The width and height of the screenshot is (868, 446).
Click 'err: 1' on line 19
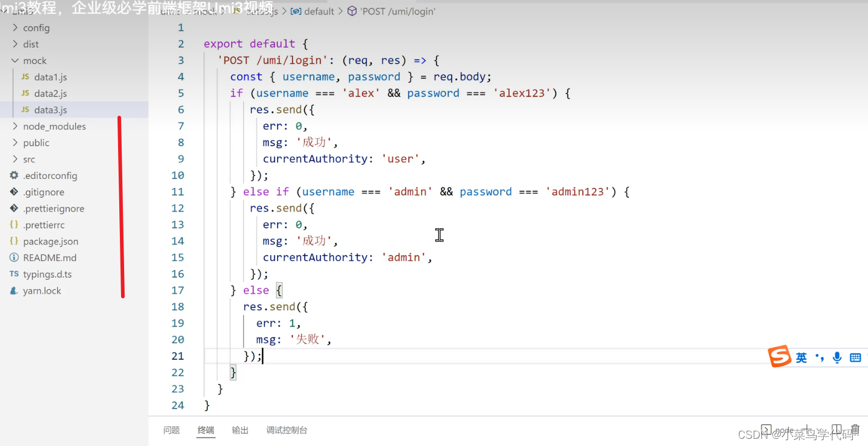point(276,323)
